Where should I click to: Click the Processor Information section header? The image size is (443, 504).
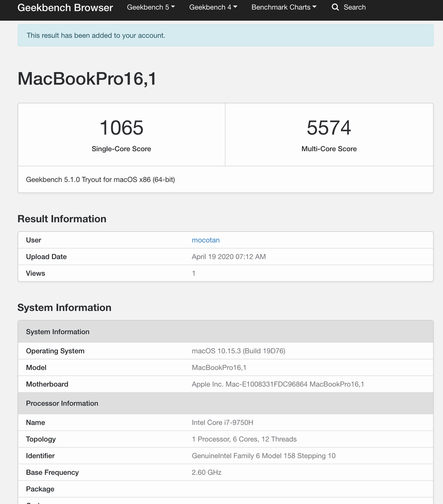tap(225, 403)
